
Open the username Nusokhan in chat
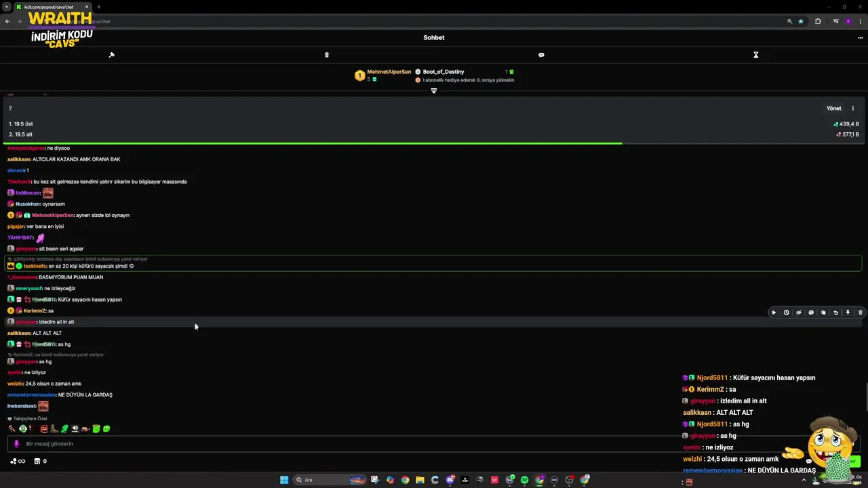(28, 204)
